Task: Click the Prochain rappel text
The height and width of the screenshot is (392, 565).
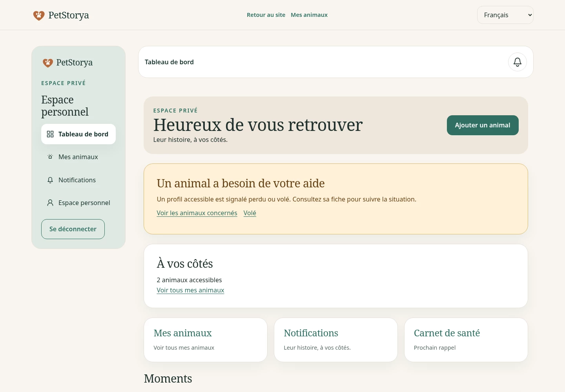Action: click(435, 348)
